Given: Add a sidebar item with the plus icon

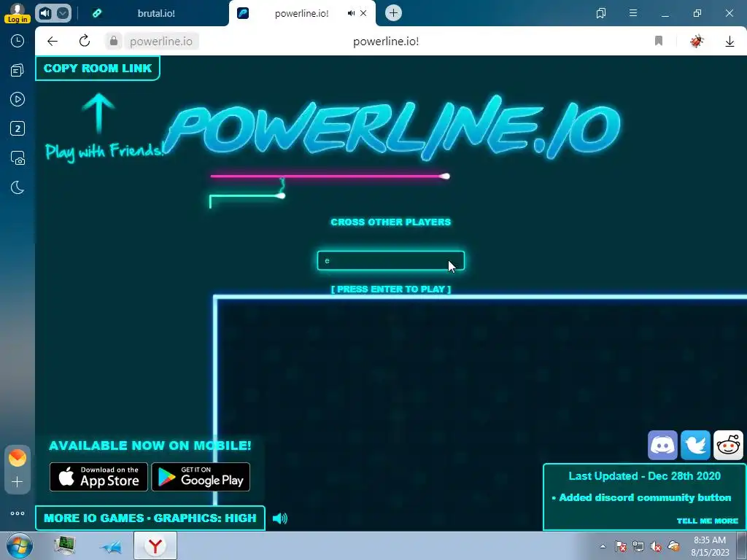Looking at the screenshot, I should (x=18, y=482).
